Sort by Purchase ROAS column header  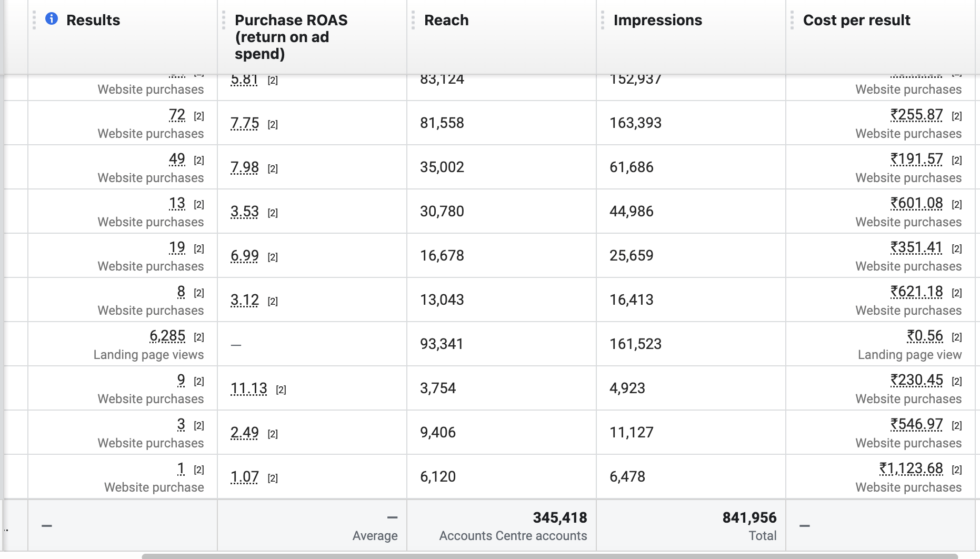tap(291, 37)
